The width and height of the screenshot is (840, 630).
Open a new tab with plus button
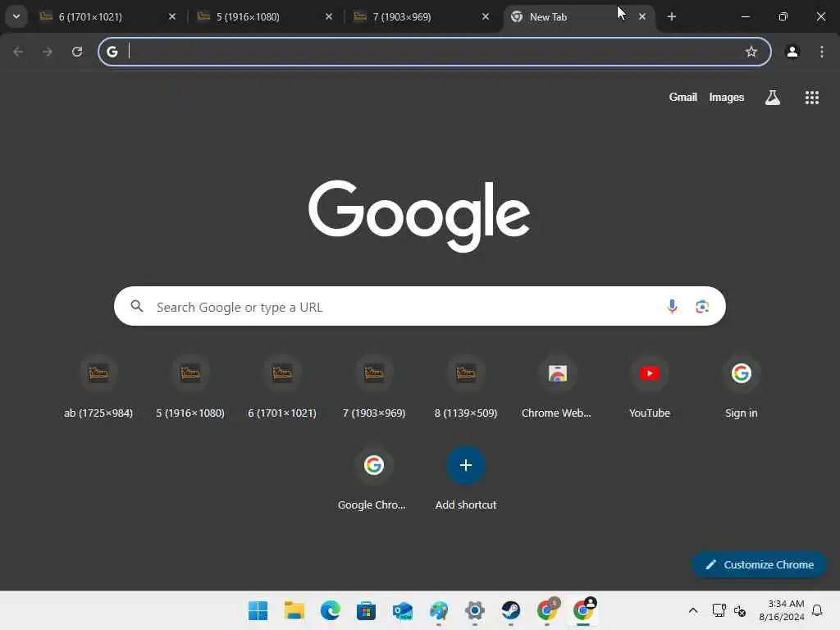click(x=671, y=16)
